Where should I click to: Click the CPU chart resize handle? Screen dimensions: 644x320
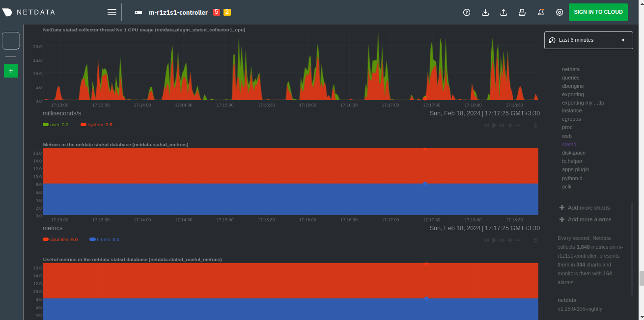pos(535,126)
